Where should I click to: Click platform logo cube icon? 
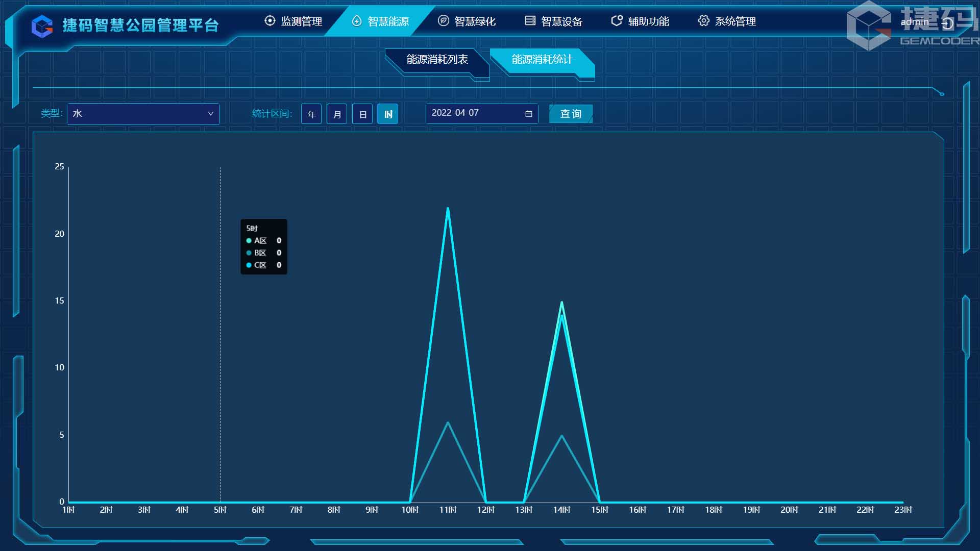point(42,26)
